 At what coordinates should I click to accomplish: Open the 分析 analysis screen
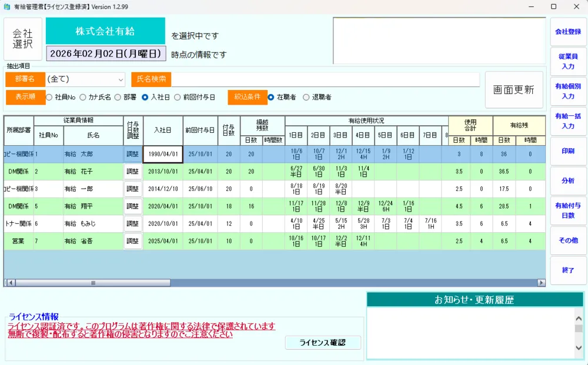(x=568, y=180)
